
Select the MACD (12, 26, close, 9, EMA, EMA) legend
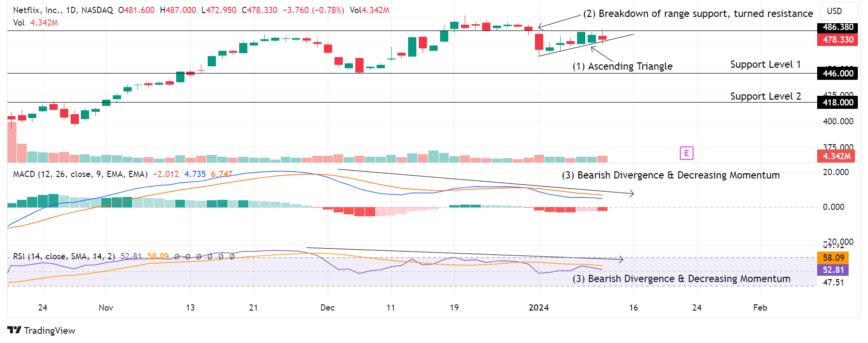coord(80,174)
